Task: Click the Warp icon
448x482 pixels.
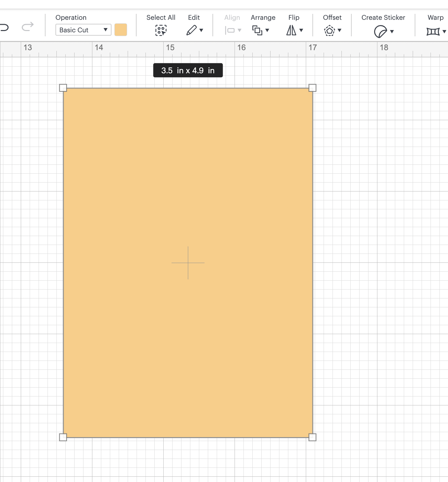Action: tap(433, 32)
